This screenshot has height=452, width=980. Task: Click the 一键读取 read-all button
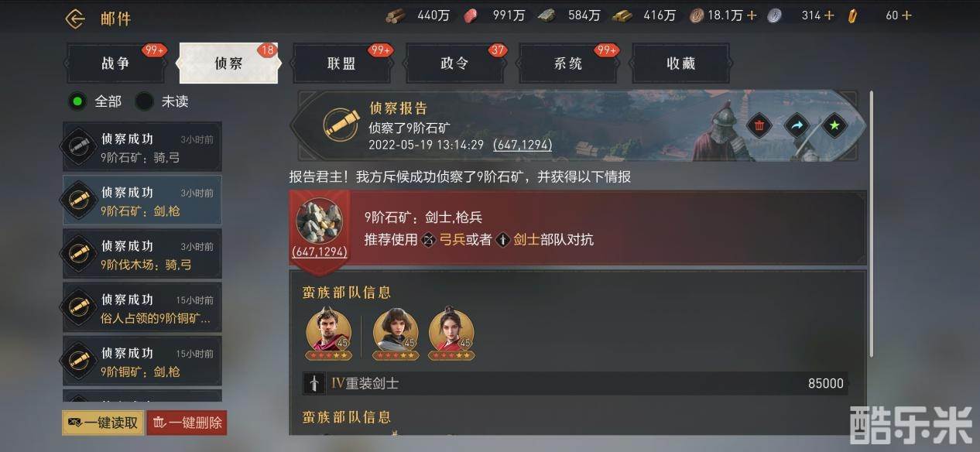point(103,423)
